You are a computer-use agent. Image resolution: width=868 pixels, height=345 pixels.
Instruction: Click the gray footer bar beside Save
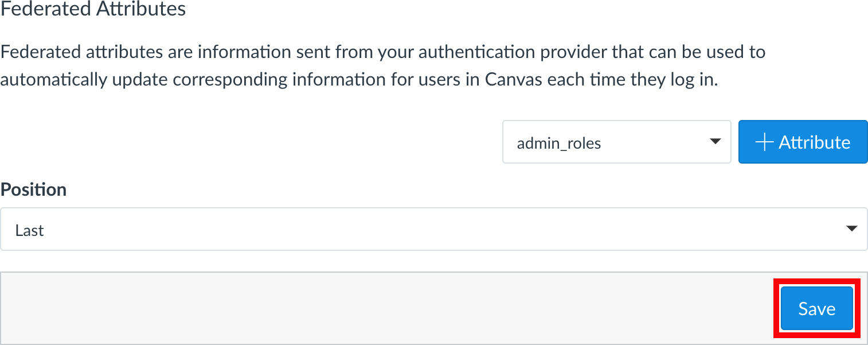[x=390, y=308]
